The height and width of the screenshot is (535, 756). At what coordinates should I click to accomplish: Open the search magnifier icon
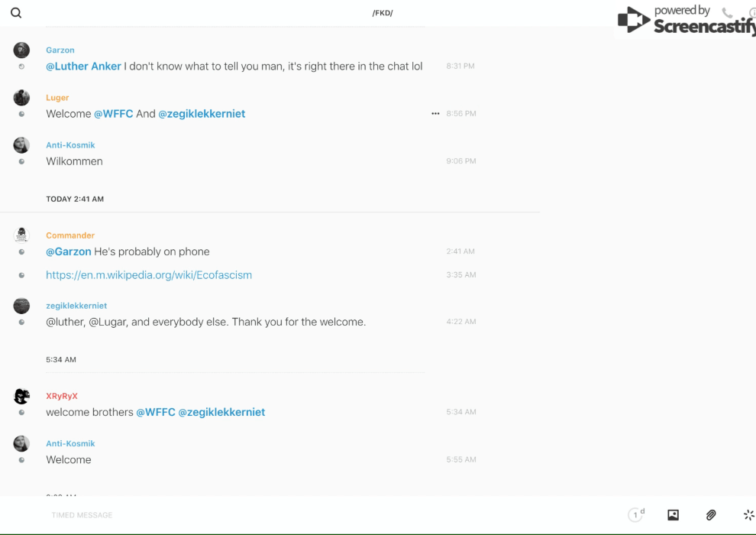coord(16,13)
